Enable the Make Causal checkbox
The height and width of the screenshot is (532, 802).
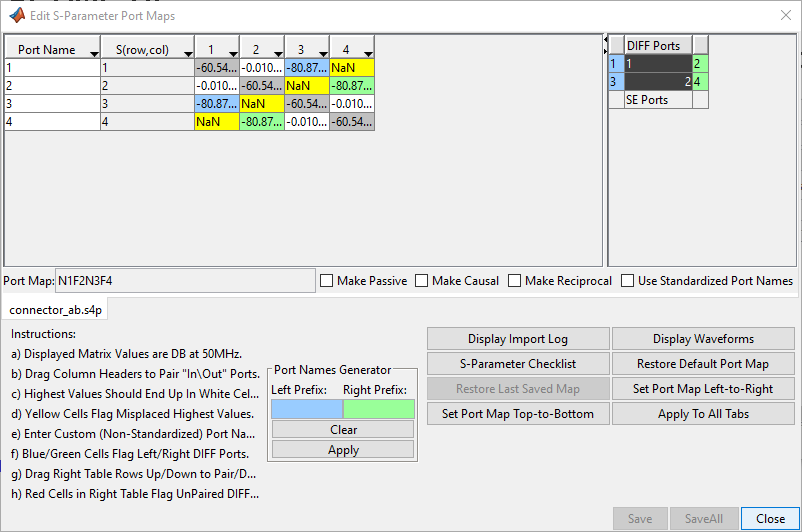click(x=421, y=281)
